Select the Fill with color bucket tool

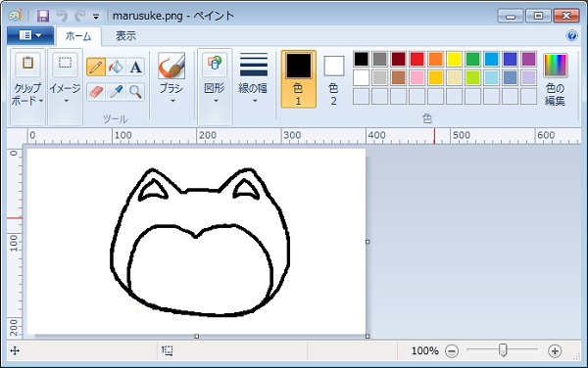116,68
